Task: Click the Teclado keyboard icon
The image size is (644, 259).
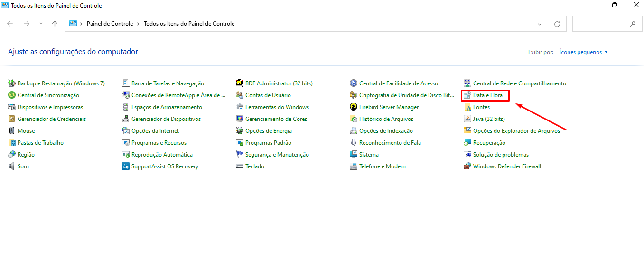Action: (240, 166)
